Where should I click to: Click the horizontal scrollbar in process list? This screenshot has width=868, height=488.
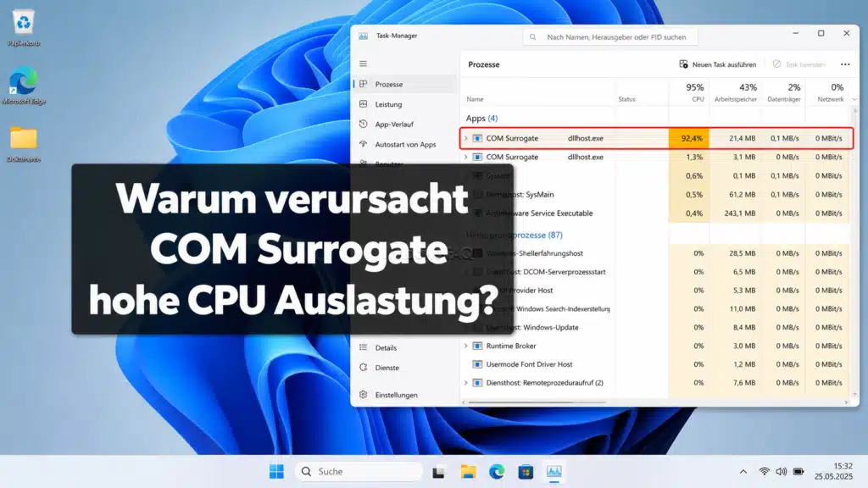pos(537,402)
